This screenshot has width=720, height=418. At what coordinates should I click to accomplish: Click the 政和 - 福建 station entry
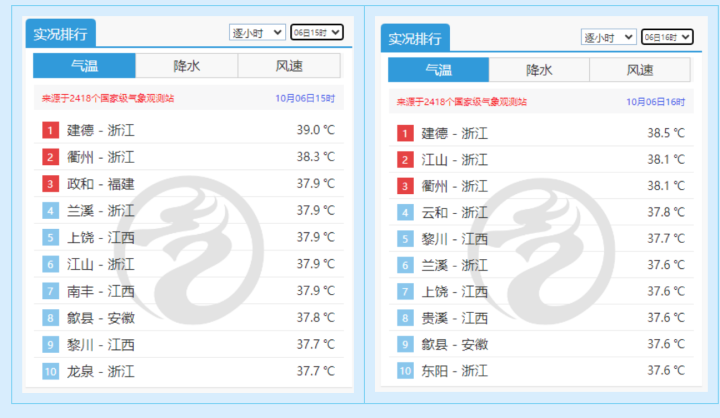point(100,184)
